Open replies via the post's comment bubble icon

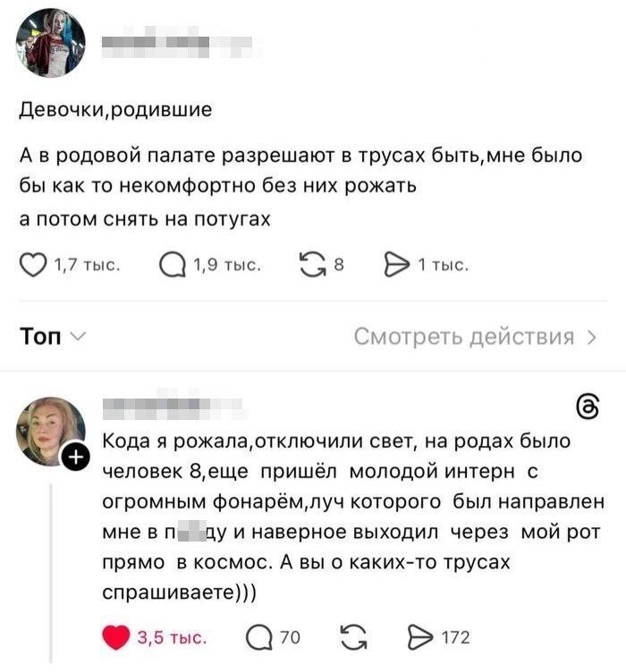click(171, 265)
